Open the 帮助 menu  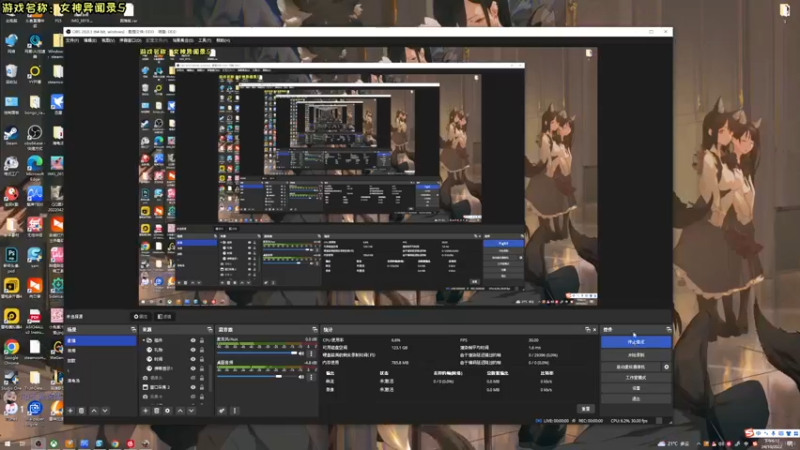click(x=223, y=40)
